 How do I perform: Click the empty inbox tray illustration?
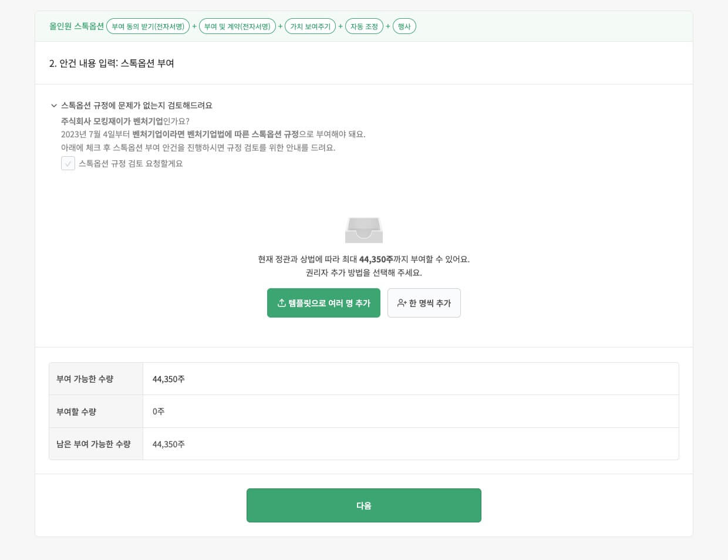point(364,230)
